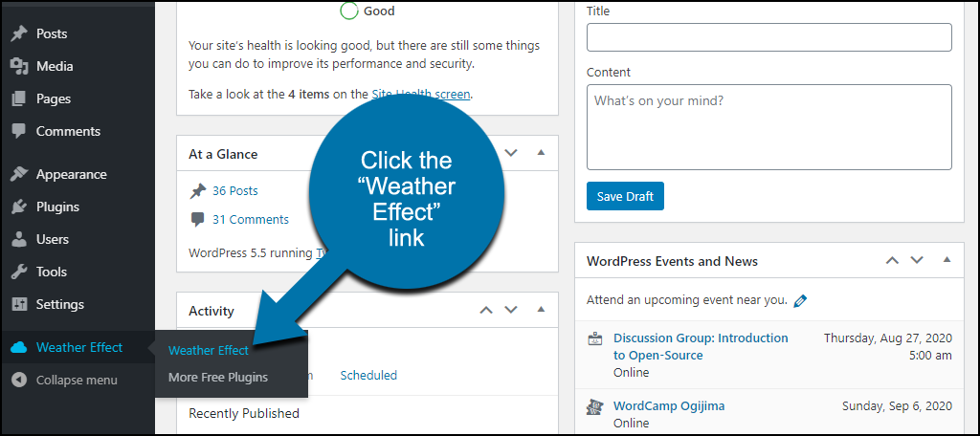Image resolution: width=980 pixels, height=436 pixels.
Task: Collapse the Activity panel triangle
Action: (x=542, y=309)
